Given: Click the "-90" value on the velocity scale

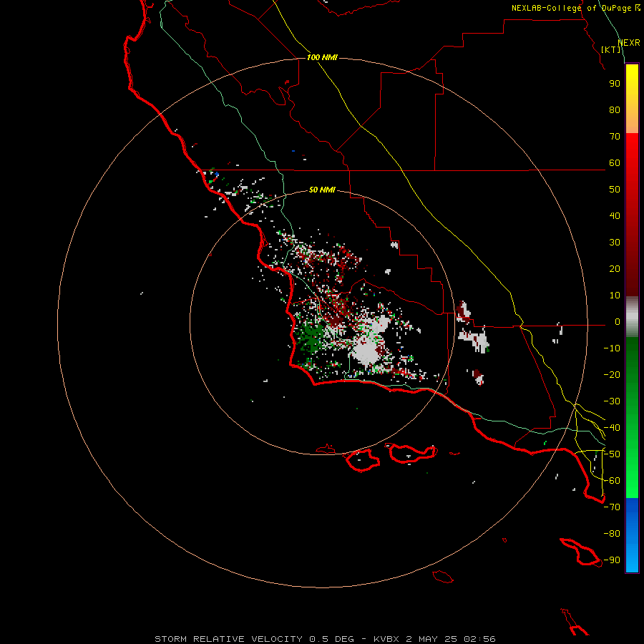Looking at the screenshot, I should coord(612,560).
